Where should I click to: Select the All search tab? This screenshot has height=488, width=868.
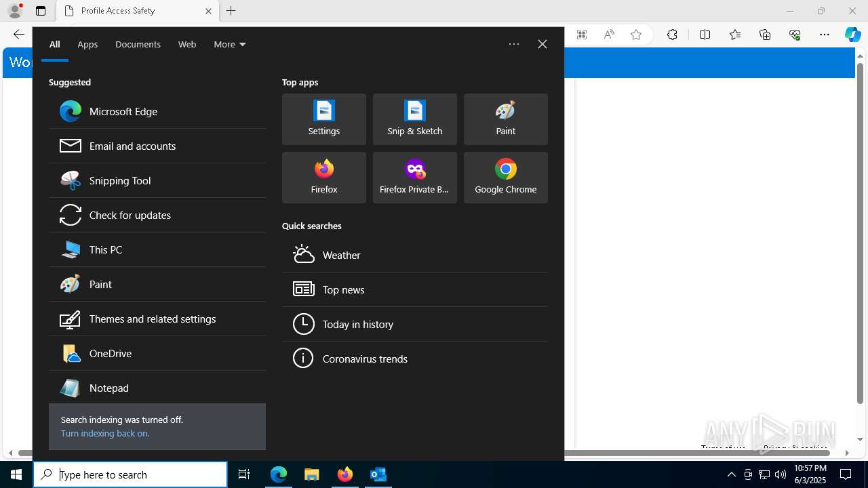click(x=55, y=44)
